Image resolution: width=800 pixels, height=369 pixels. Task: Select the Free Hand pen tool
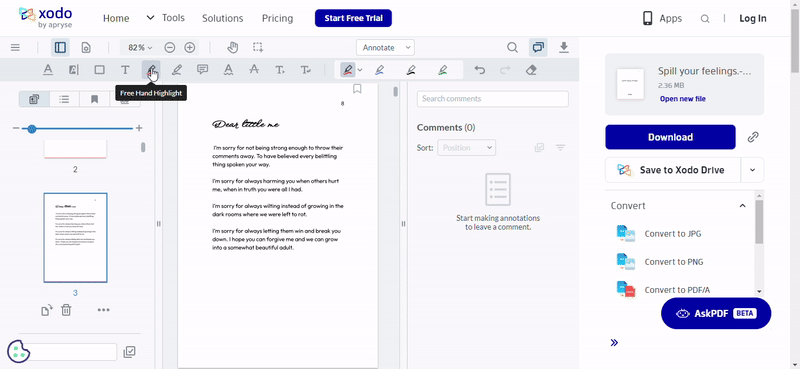point(177,70)
